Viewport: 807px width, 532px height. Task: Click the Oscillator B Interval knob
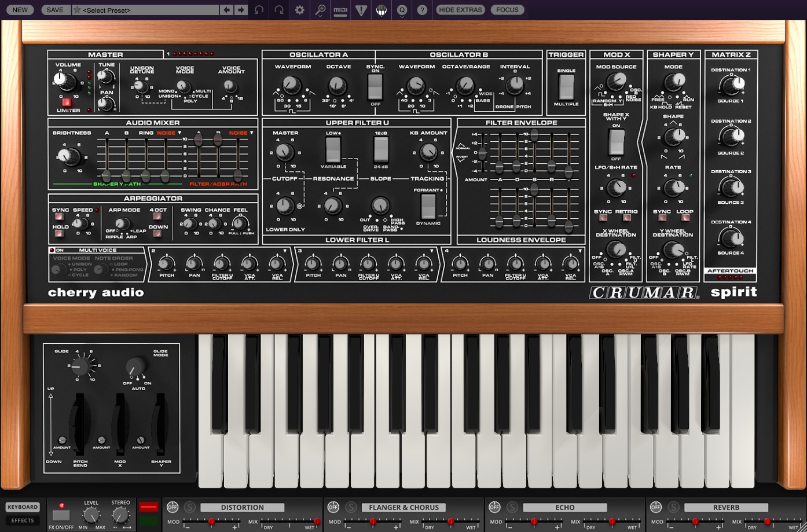(515, 86)
